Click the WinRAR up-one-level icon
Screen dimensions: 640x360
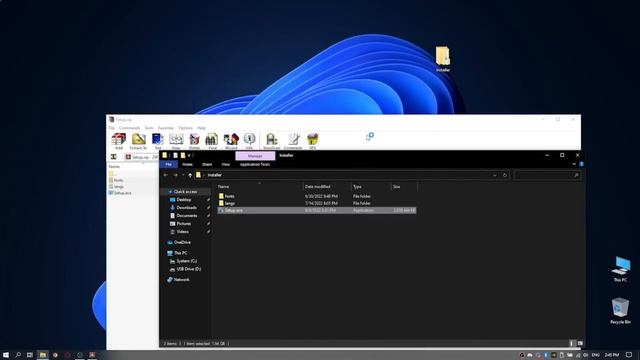(114, 157)
